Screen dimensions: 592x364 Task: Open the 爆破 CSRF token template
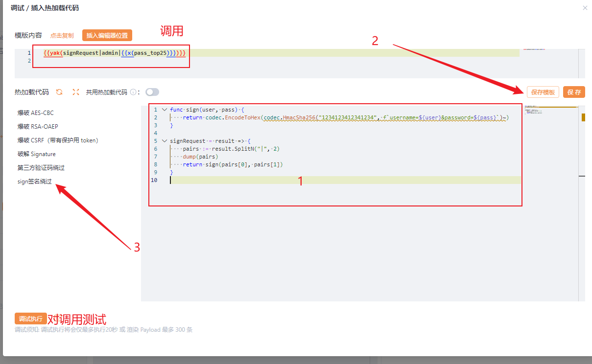[58, 140]
